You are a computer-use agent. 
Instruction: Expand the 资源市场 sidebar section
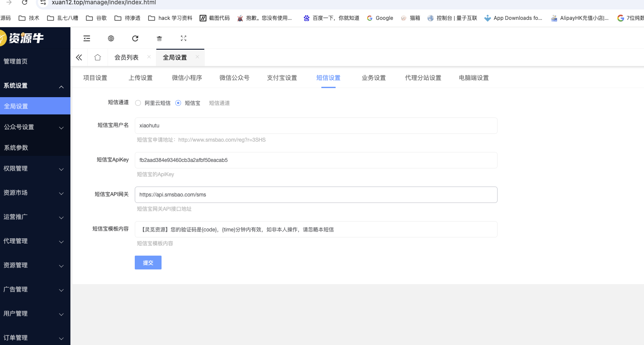[x=26, y=193]
